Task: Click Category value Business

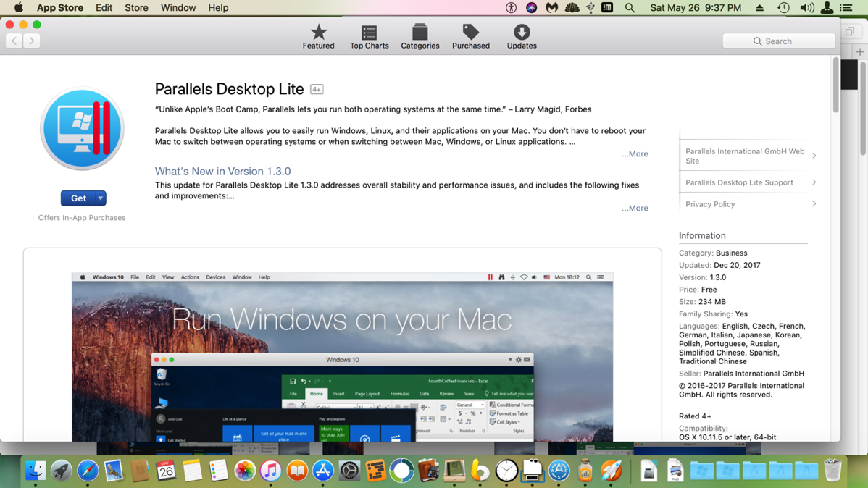Action: point(731,253)
